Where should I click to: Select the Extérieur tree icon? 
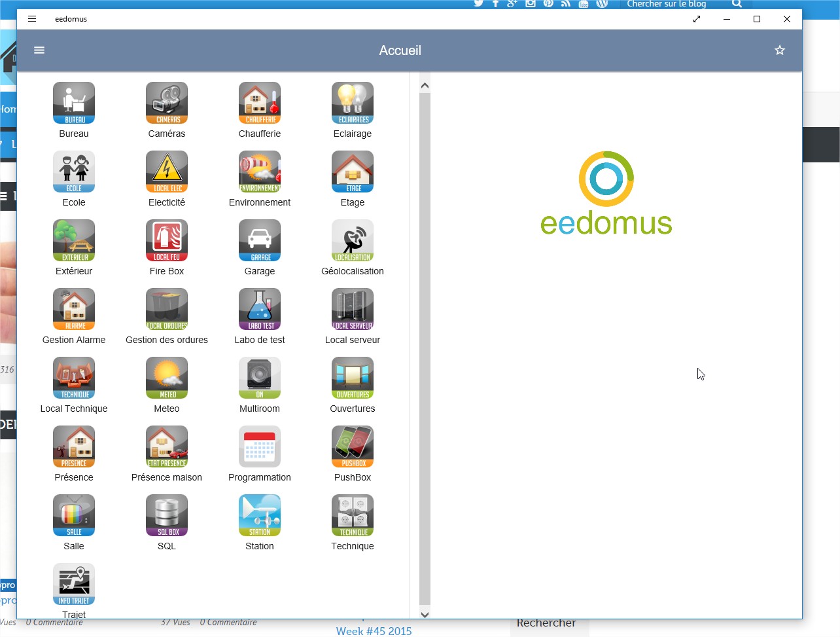74,240
